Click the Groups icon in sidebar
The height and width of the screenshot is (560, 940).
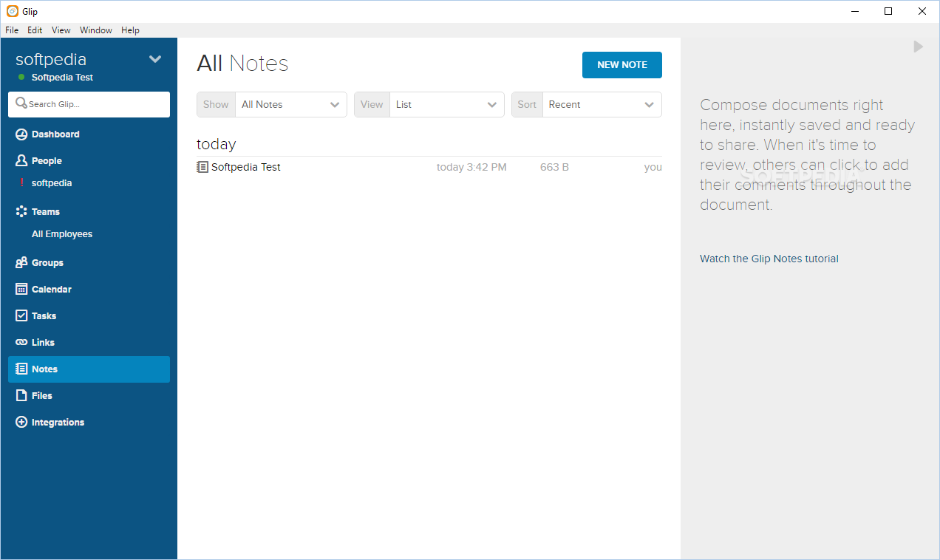(21, 262)
